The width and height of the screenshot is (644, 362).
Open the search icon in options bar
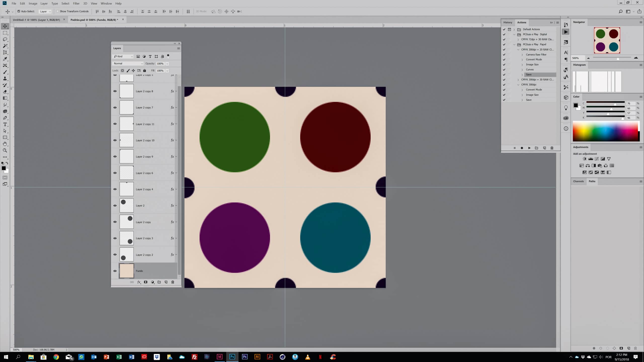621,11
